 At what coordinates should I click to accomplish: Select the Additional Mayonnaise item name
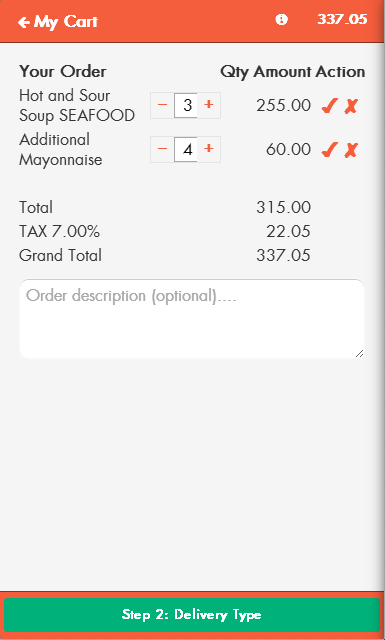[x=60, y=150]
